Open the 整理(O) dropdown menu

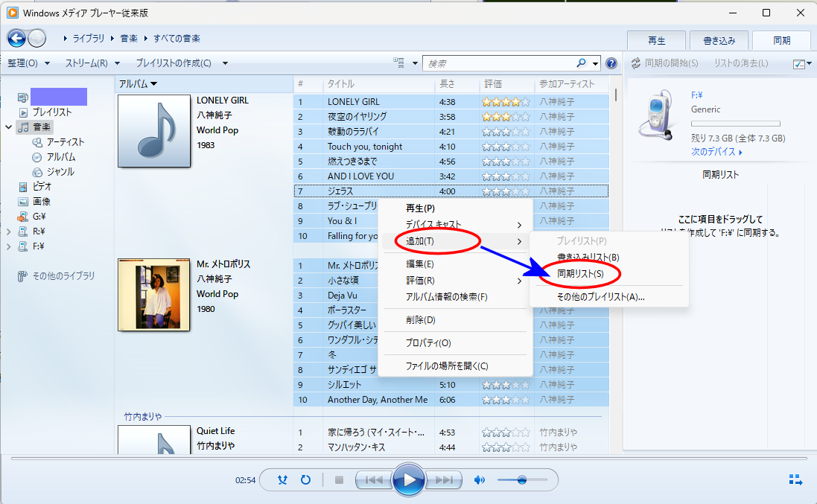click(x=28, y=63)
